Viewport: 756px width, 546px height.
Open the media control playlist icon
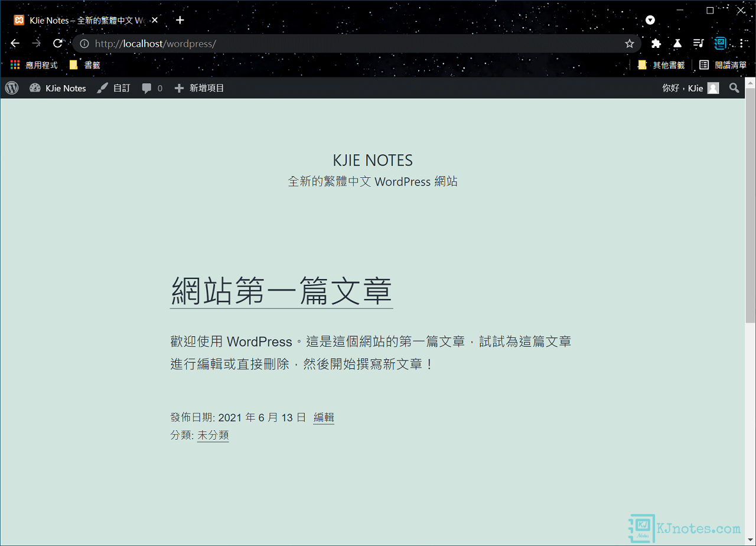click(x=698, y=43)
